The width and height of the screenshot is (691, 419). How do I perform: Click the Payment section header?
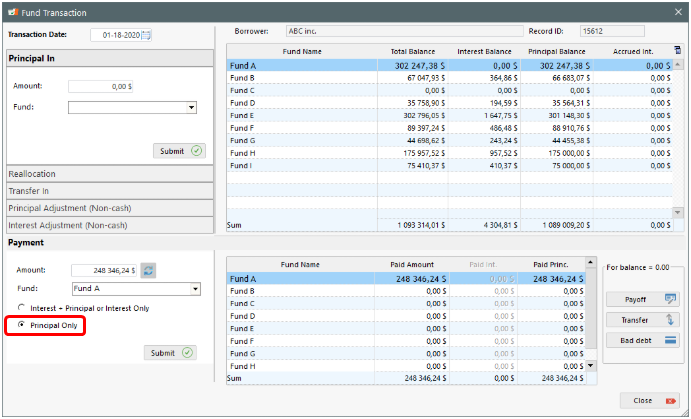pos(110,242)
